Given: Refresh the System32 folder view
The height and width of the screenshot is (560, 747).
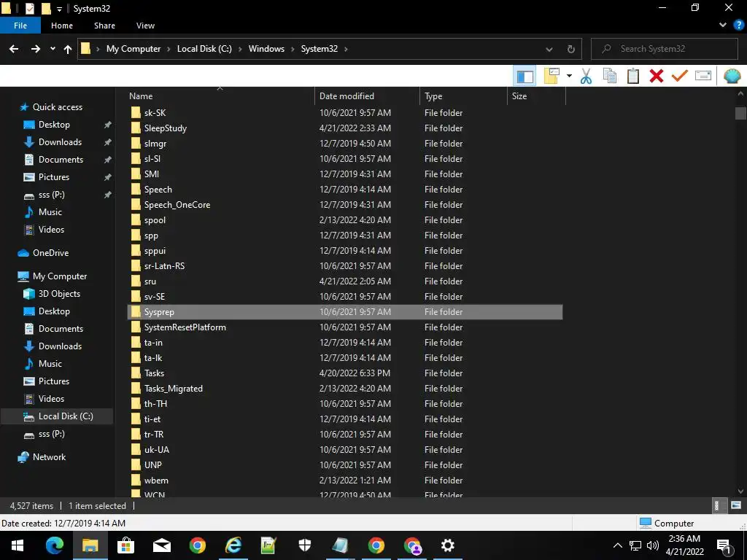Looking at the screenshot, I should (x=570, y=49).
